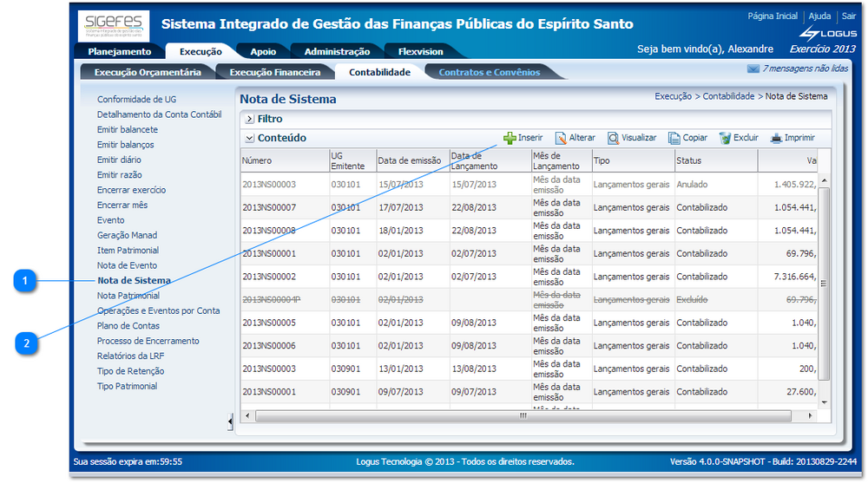Click the Alterar edit icon
This screenshot has width=868, height=483.
(561, 138)
